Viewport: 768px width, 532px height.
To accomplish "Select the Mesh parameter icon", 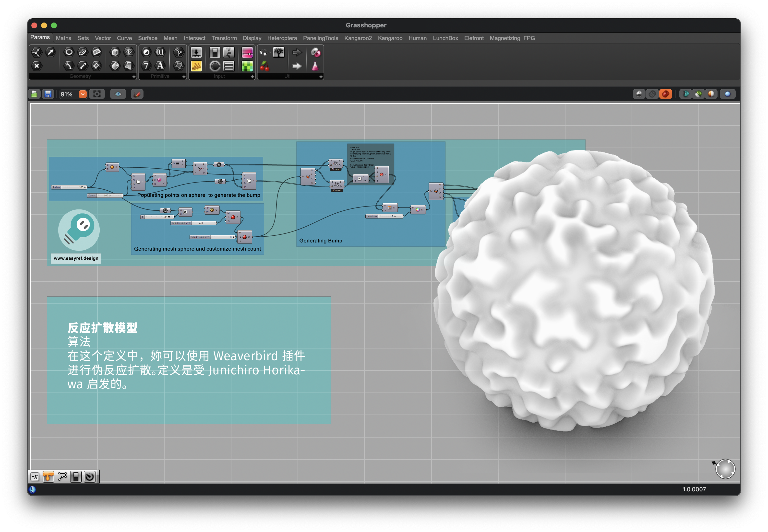I will point(129,52).
